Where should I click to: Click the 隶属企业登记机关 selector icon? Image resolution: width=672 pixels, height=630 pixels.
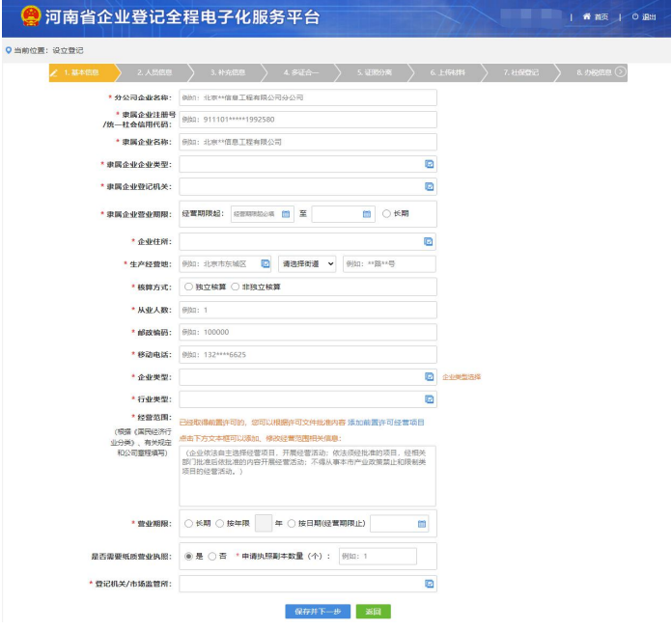click(430, 186)
